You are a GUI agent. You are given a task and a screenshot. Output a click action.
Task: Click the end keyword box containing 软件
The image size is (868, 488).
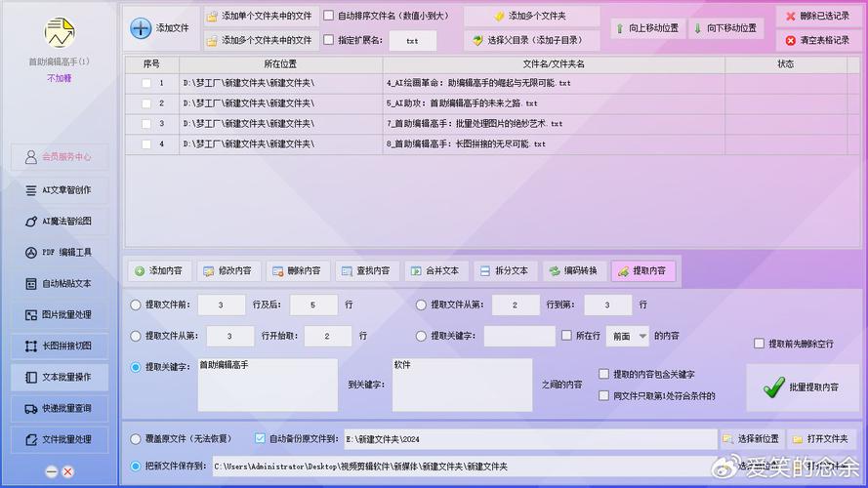point(463,386)
